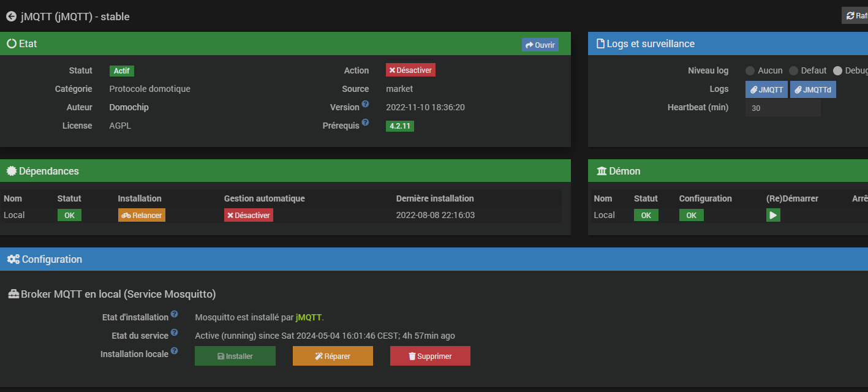Viewport: 868px width, 392px height.
Task: Relaunch dependencies installation with Relancer
Action: [x=142, y=215]
